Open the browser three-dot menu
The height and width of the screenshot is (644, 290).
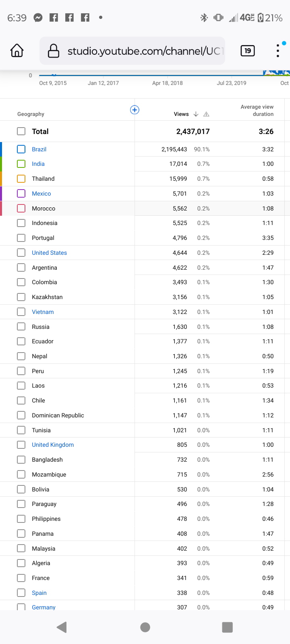(x=278, y=51)
